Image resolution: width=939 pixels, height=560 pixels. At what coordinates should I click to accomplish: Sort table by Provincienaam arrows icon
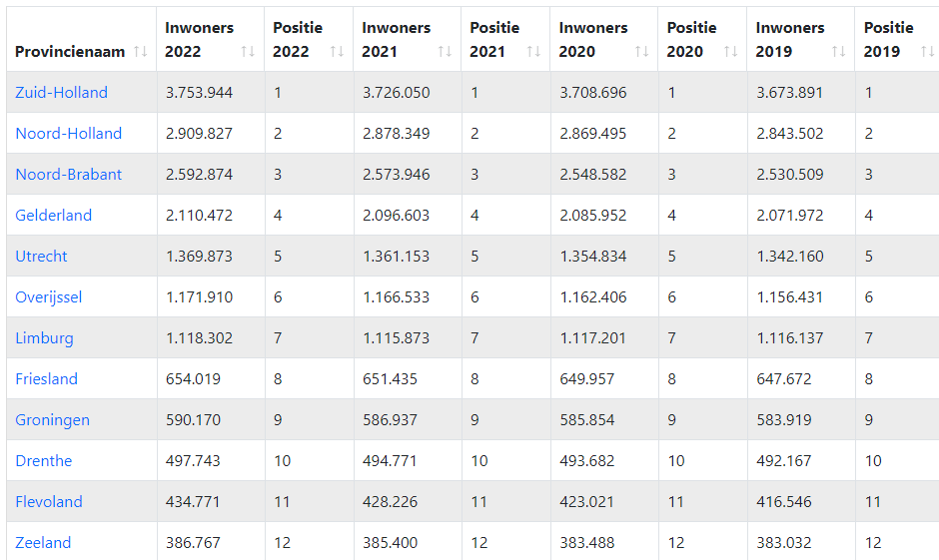(141, 52)
